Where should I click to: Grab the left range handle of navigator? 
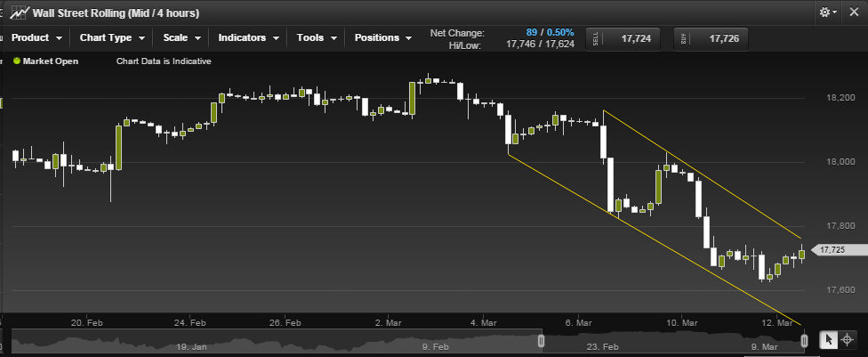tap(541, 341)
